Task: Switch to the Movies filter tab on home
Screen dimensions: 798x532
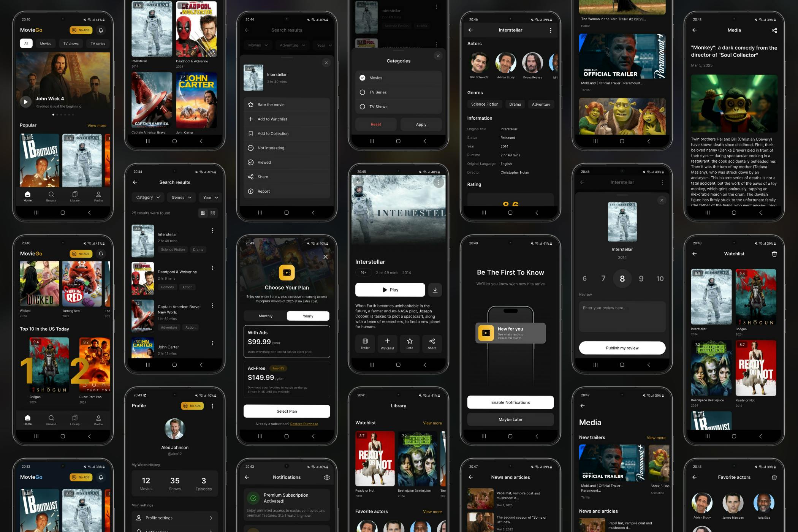Action: pyautogui.click(x=45, y=43)
